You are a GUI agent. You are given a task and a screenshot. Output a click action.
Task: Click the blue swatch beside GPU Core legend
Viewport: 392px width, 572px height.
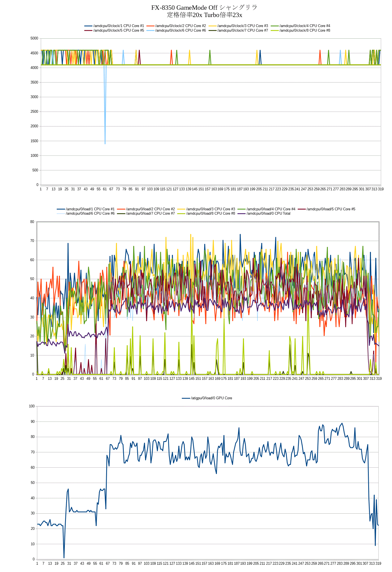[186, 398]
